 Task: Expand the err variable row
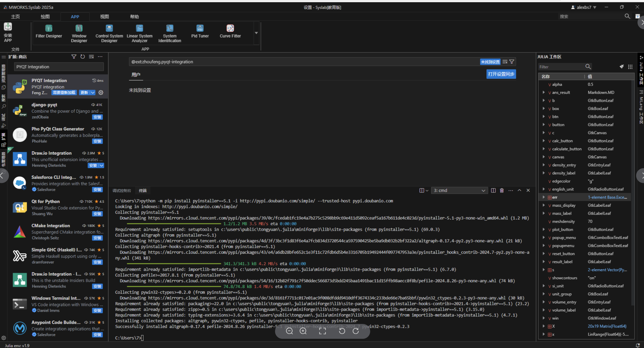tap(543, 197)
